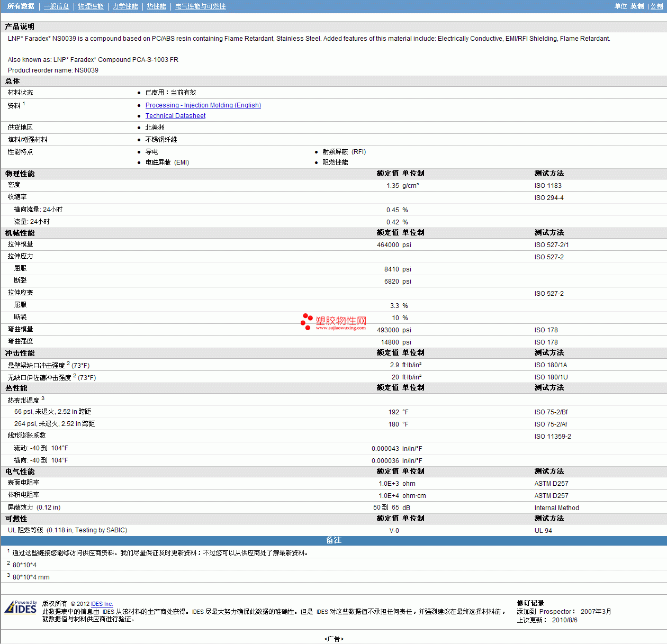667x644 pixels.
Task: Click the IDES logo in the footer
Action: (x=21, y=607)
